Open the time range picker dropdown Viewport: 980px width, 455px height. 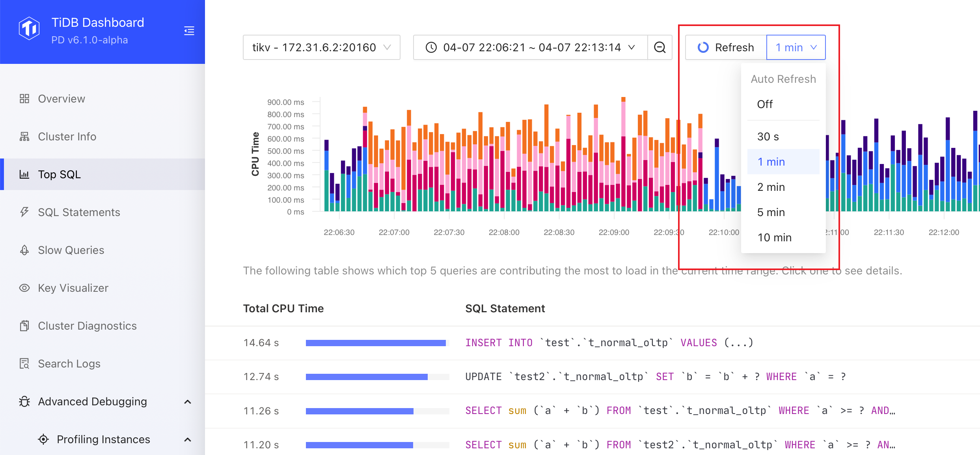(530, 47)
